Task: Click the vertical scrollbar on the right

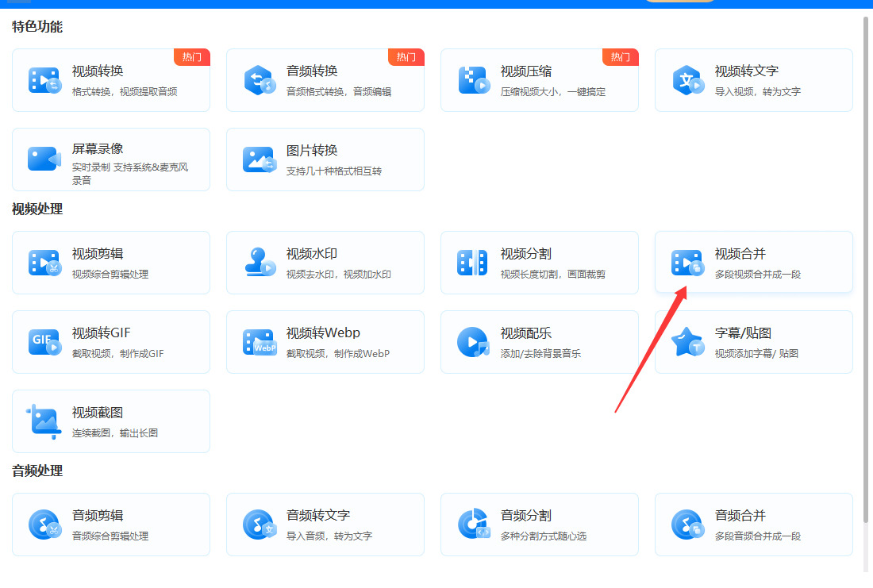Action: pyautogui.click(x=866, y=270)
